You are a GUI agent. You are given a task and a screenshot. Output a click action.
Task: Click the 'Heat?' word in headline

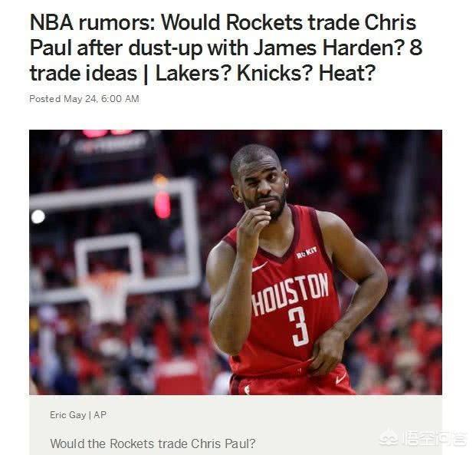point(347,73)
